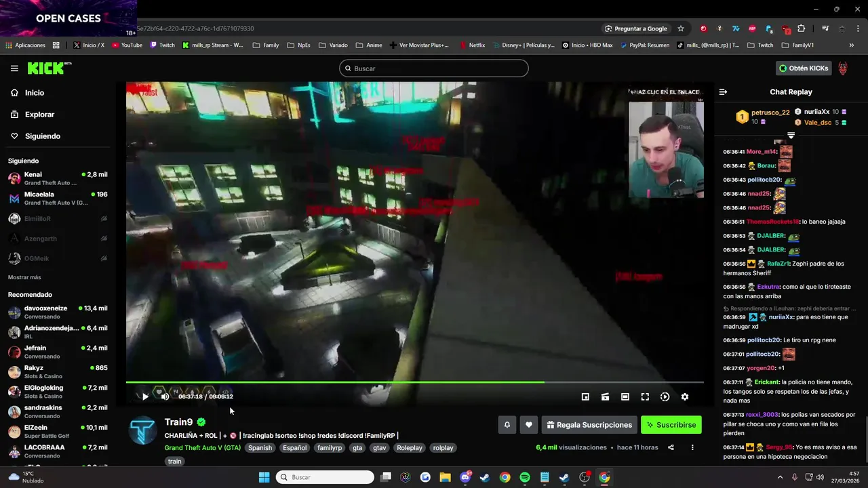Enable picture-in-picture mini player
The image size is (868, 488).
point(585,396)
